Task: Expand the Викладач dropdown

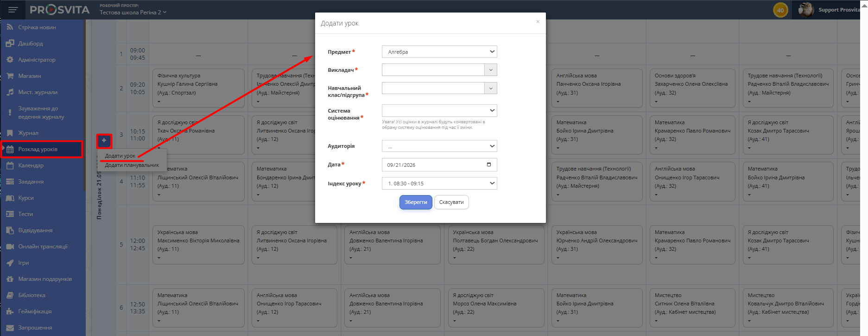Action: click(491, 70)
